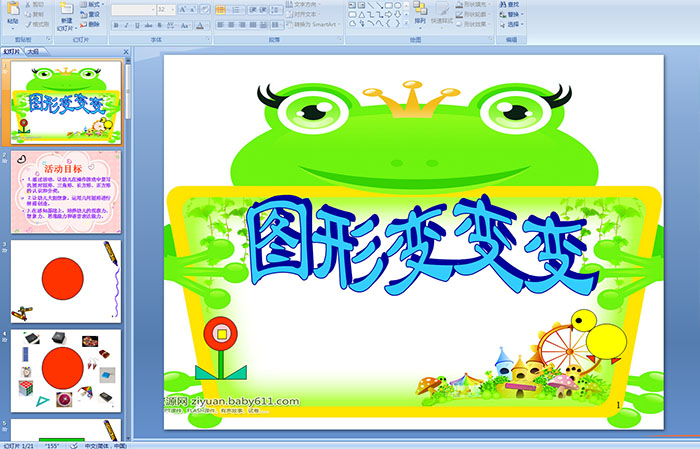This screenshot has width=700, height=449.
Task: Click the Cut (剪切) scissors button
Action: coord(35,4)
